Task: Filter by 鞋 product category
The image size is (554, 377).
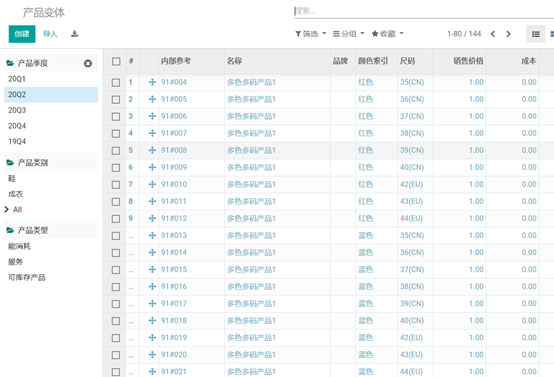Action: [12, 179]
